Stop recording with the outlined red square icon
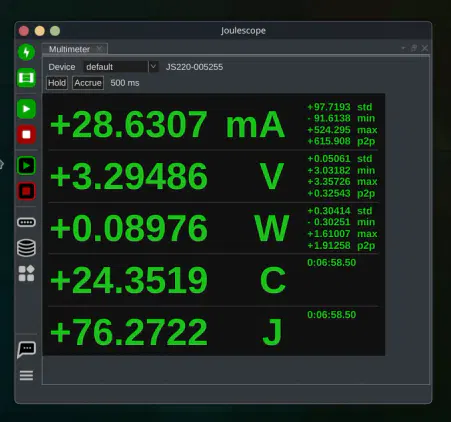This screenshot has width=451, height=422. pyautogui.click(x=26, y=191)
